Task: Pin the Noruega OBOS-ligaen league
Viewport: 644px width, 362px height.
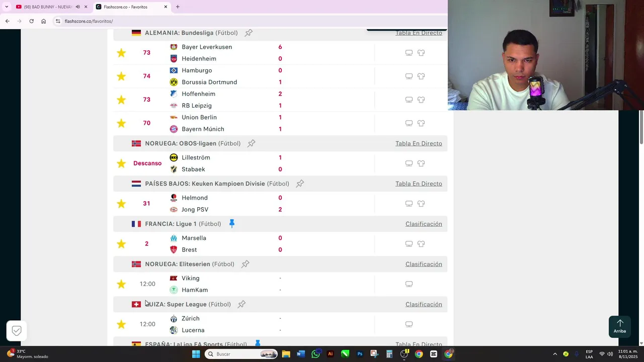Action: click(x=252, y=143)
